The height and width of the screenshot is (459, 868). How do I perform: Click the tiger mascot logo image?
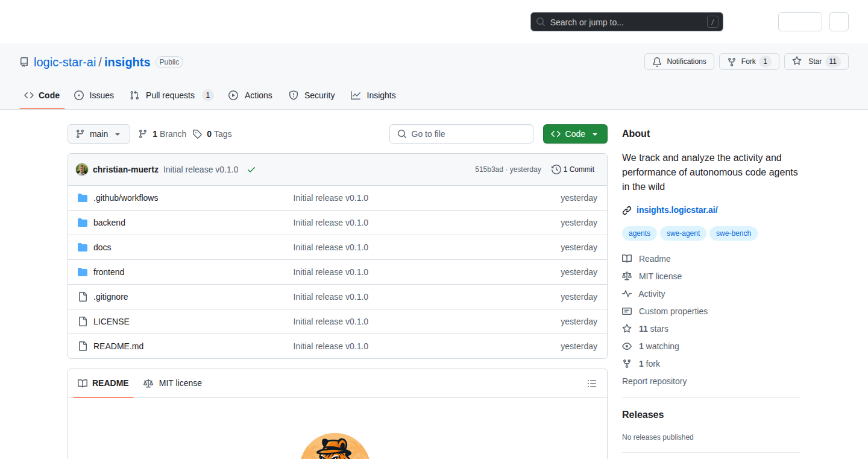point(335,446)
